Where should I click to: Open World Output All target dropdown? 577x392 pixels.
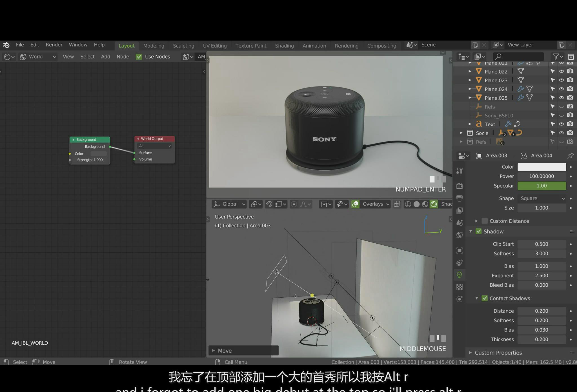pyautogui.click(x=155, y=146)
